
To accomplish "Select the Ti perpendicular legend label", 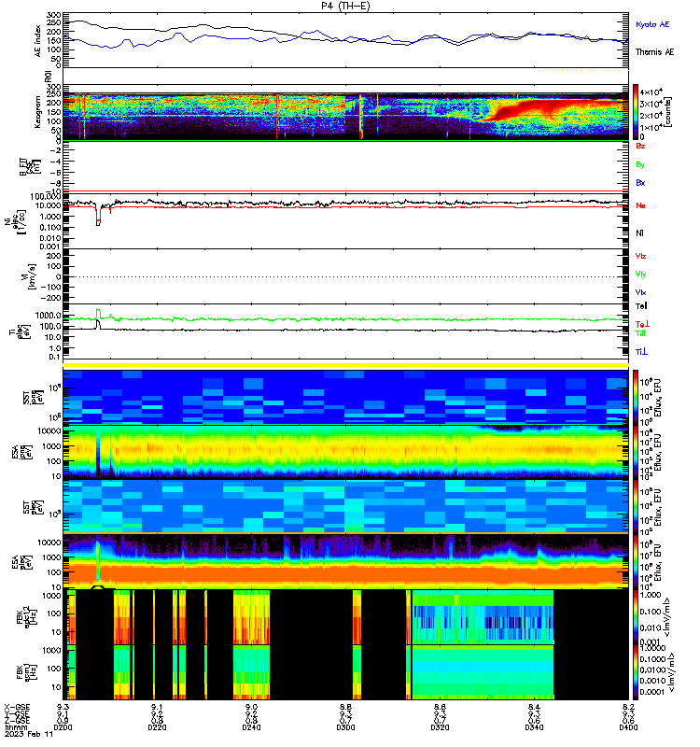I will tap(641, 352).
